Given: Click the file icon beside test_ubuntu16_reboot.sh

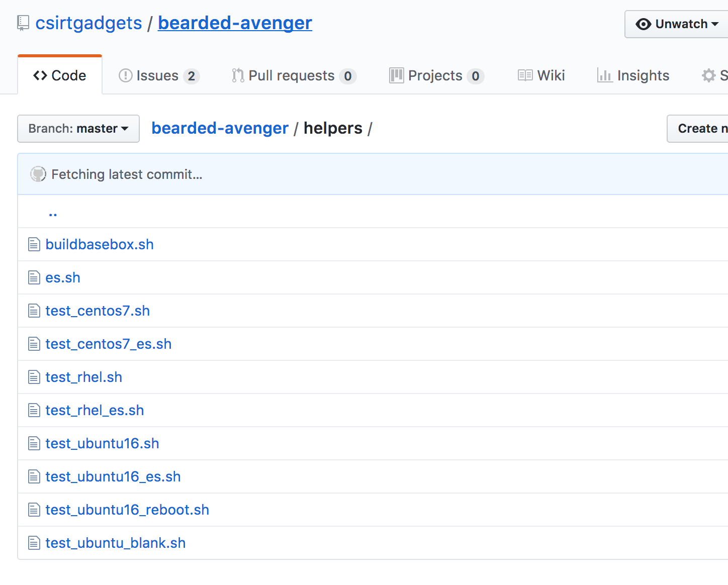Looking at the screenshot, I should pyautogui.click(x=34, y=510).
